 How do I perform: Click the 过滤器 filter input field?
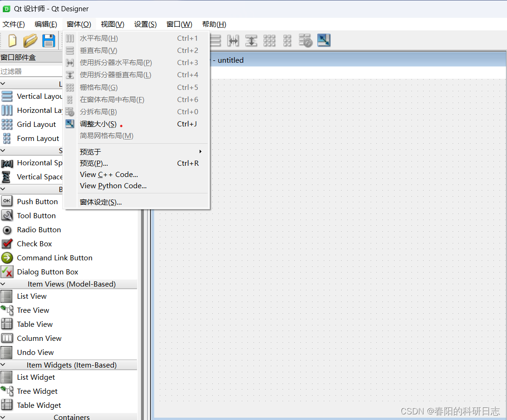click(31, 71)
